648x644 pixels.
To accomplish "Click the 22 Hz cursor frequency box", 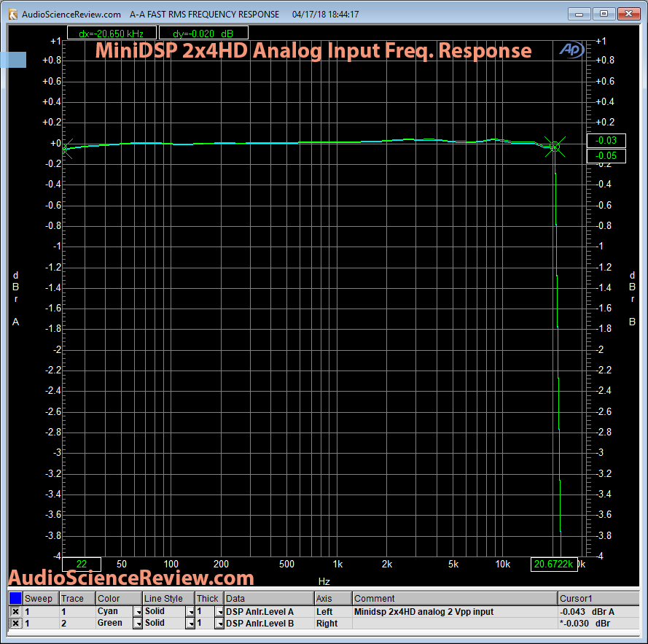I will pyautogui.click(x=82, y=565).
